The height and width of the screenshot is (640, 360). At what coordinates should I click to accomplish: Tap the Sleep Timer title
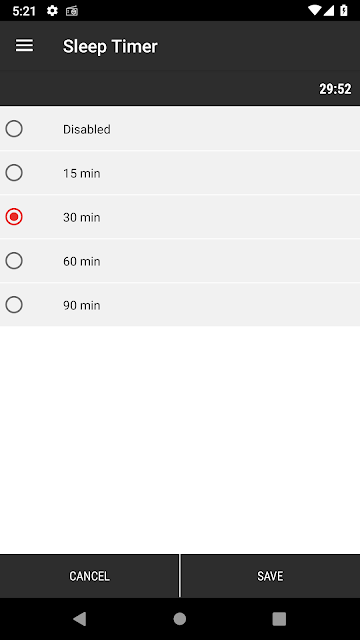[110, 47]
